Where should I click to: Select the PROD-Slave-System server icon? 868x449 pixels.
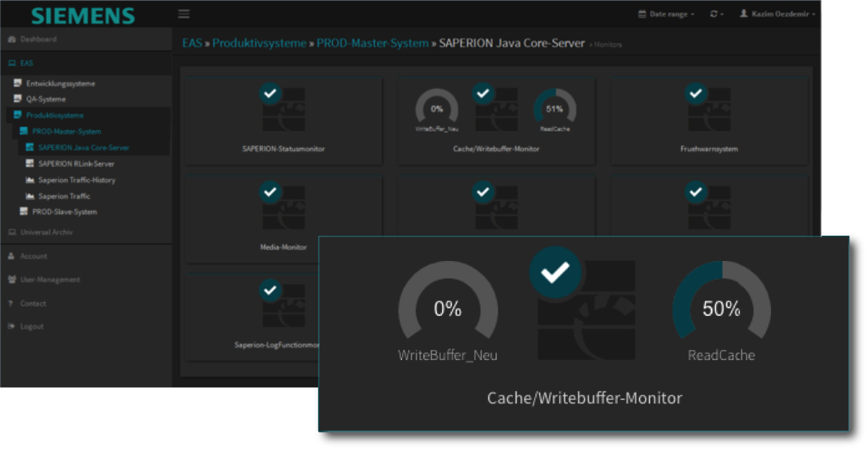click(x=24, y=212)
